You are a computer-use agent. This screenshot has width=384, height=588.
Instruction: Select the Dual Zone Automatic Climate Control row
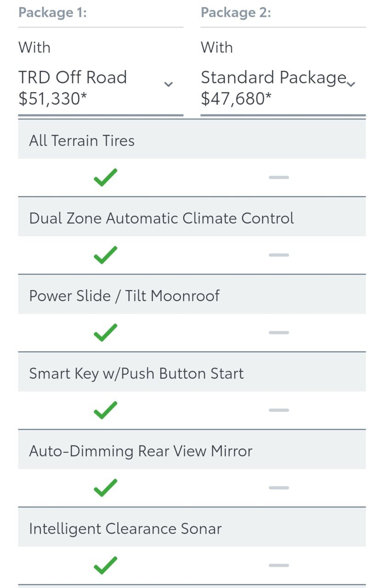(x=192, y=217)
